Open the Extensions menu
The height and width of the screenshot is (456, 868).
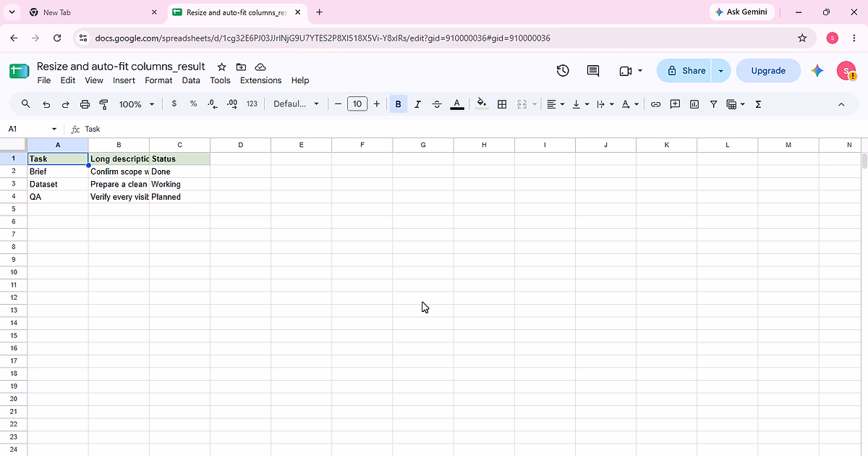pos(260,80)
